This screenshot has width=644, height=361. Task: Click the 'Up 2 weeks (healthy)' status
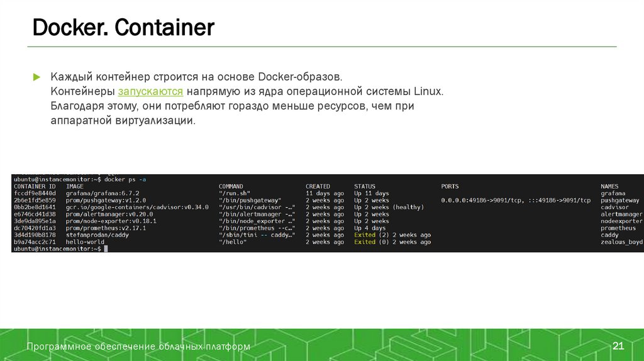coord(389,208)
